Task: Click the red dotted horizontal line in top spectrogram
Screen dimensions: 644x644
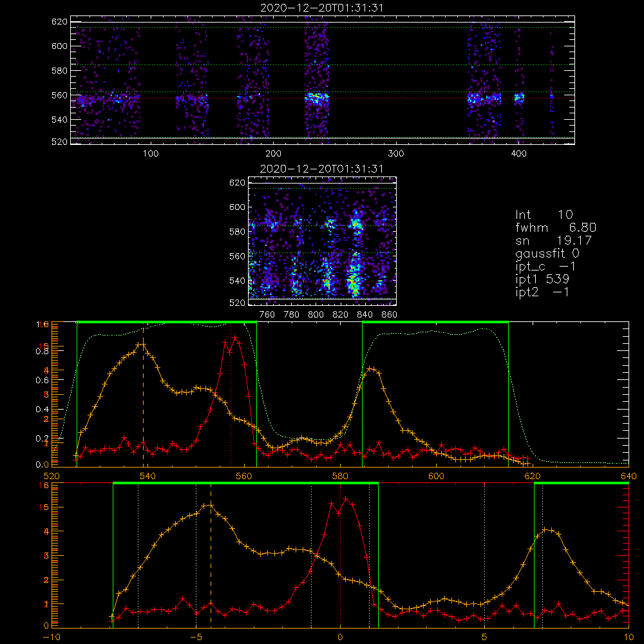Action: click(x=323, y=98)
